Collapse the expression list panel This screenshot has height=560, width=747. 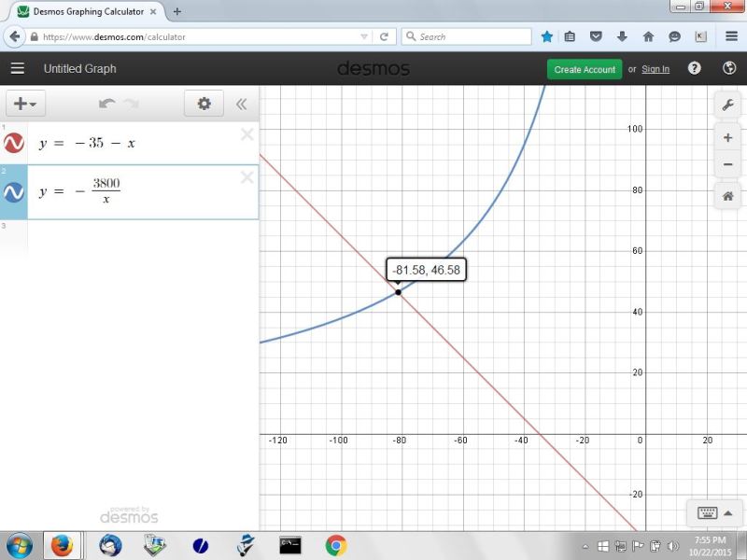click(242, 104)
